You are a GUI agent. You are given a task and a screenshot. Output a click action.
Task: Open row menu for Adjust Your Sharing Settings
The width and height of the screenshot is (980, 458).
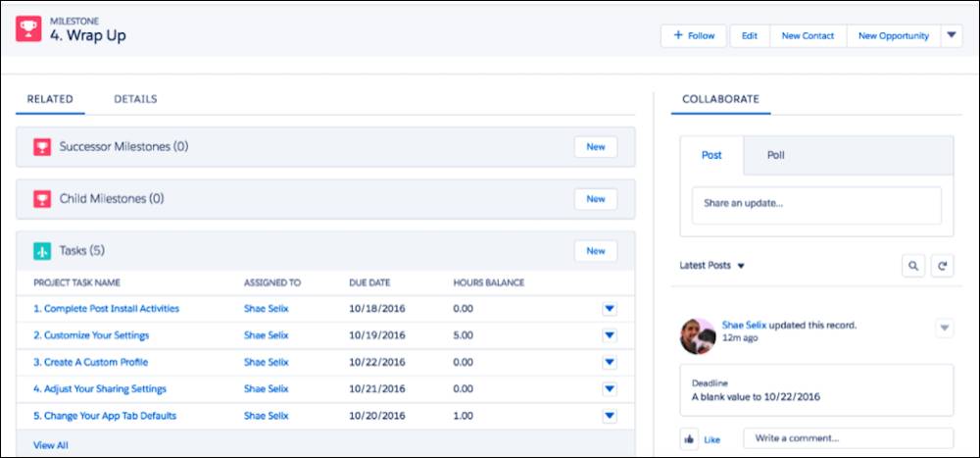[610, 388]
